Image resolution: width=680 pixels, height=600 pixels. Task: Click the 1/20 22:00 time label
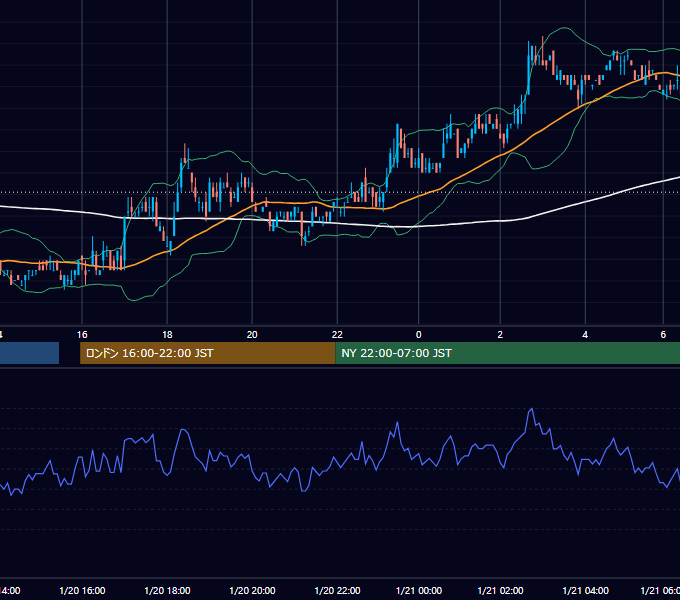[x=337, y=590]
